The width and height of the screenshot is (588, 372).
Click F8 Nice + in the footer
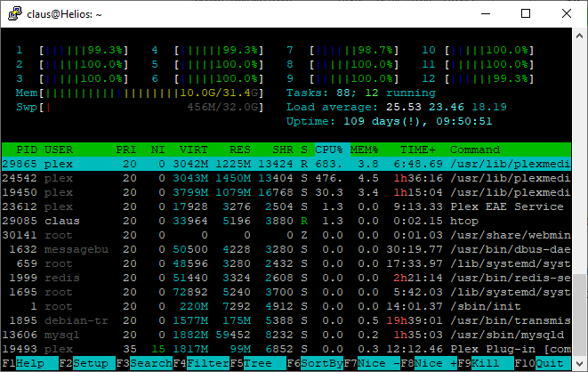point(430,363)
